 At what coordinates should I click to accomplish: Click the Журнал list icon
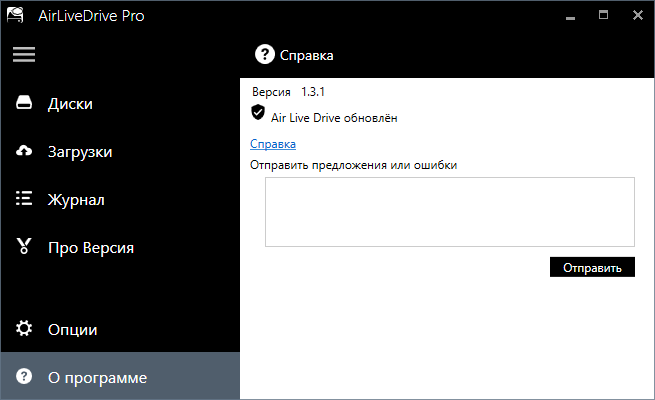pyautogui.click(x=24, y=198)
